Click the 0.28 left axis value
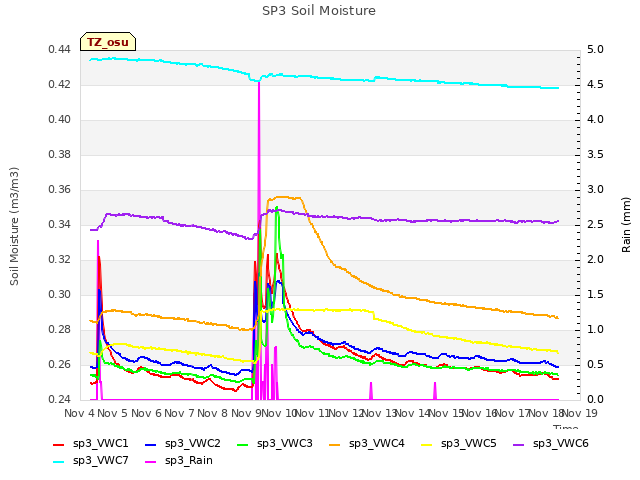Viewport: 640px width, 480px height. [x=60, y=330]
